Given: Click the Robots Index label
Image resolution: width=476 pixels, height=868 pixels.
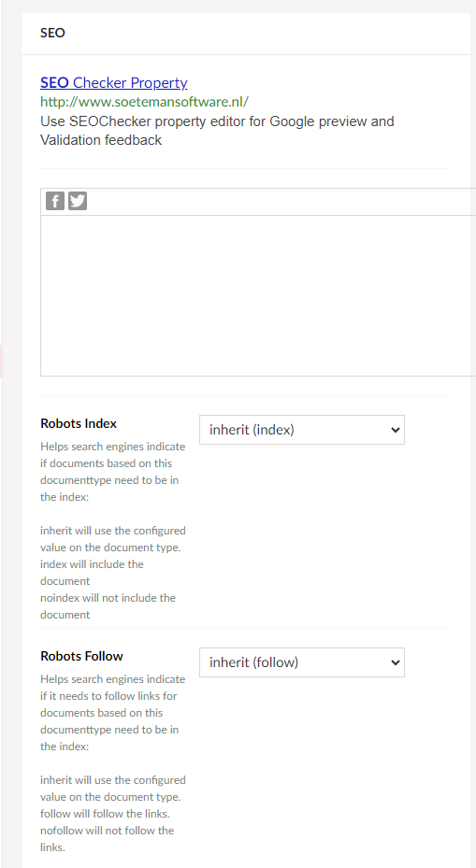Looking at the screenshot, I should pos(79,423).
